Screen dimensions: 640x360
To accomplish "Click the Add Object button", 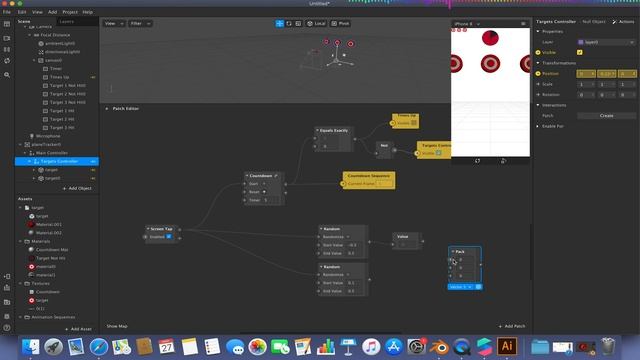I will [x=77, y=189].
